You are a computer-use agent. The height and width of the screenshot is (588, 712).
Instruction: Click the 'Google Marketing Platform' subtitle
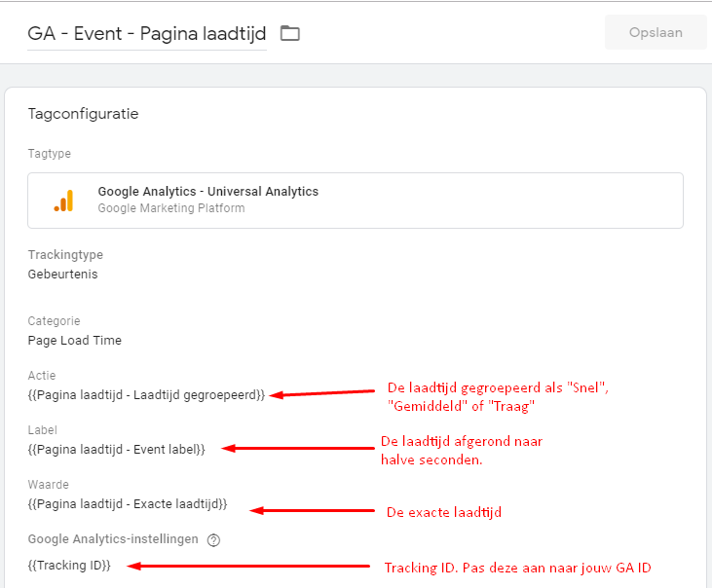click(171, 207)
